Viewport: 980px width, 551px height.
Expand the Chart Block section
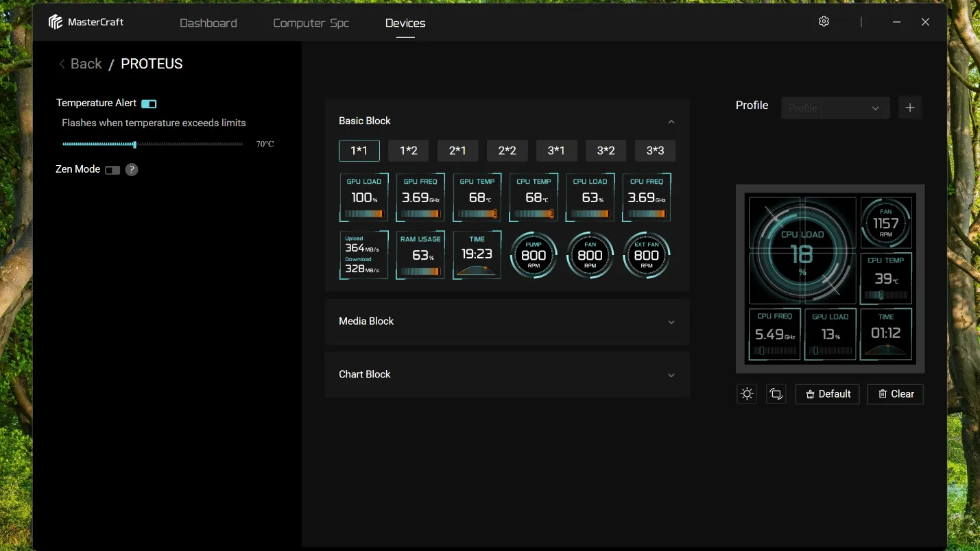507,374
